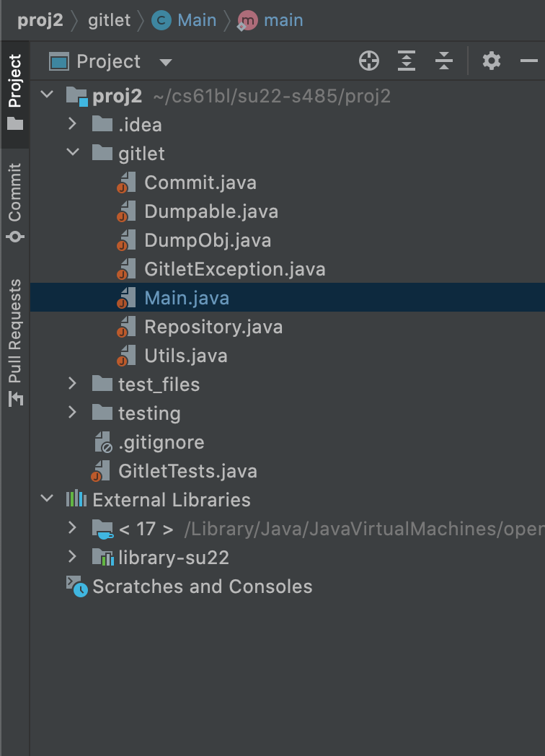This screenshot has width=545, height=756.
Task: Click the Collapse All icon in toolbar
Action: pos(444,61)
